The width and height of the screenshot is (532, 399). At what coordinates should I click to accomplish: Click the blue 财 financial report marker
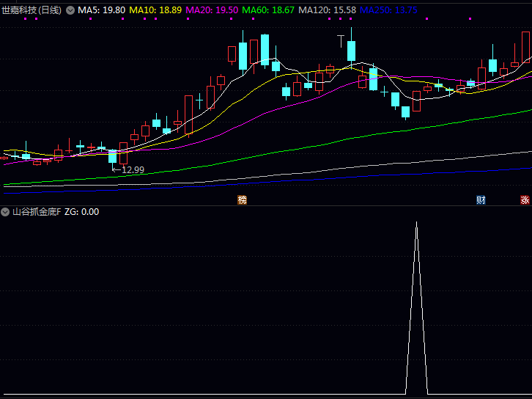(481, 199)
